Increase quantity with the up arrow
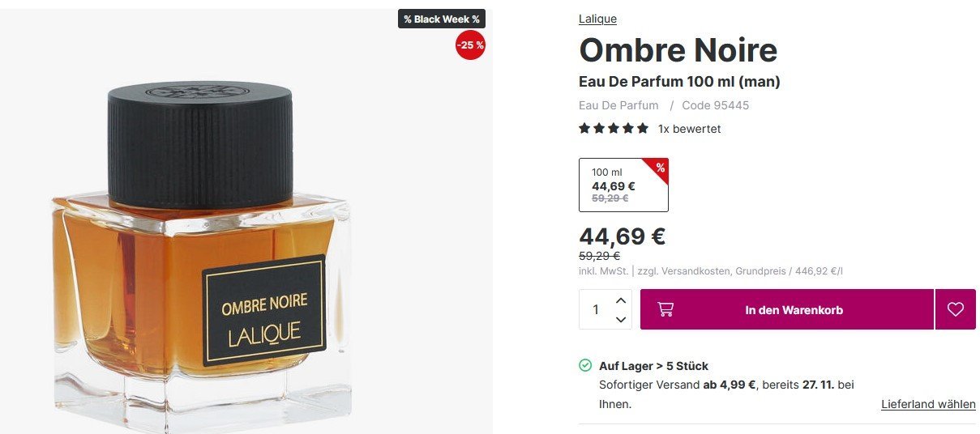Viewport: 980px width, 434px height. click(621, 300)
